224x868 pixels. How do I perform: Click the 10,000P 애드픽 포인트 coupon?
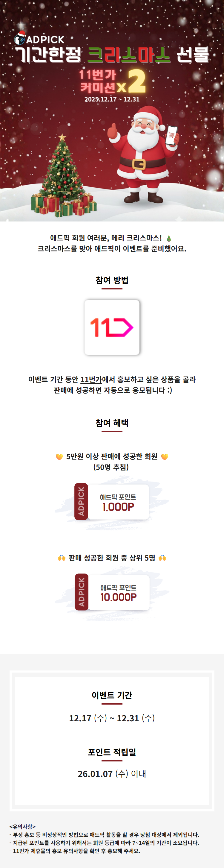[112, 592]
